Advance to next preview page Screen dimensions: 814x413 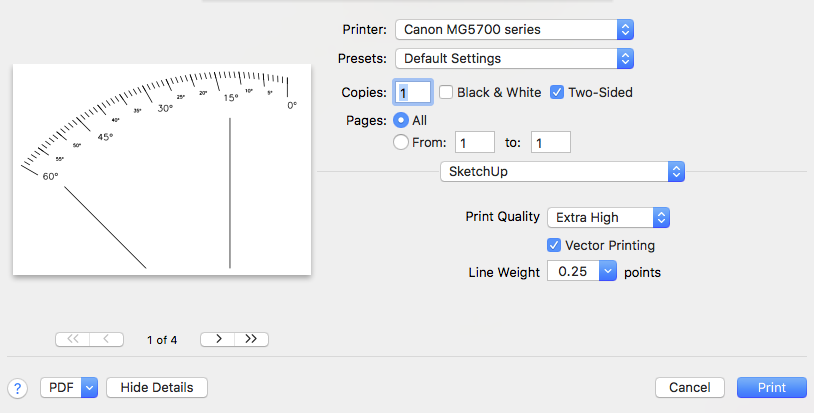(x=218, y=339)
